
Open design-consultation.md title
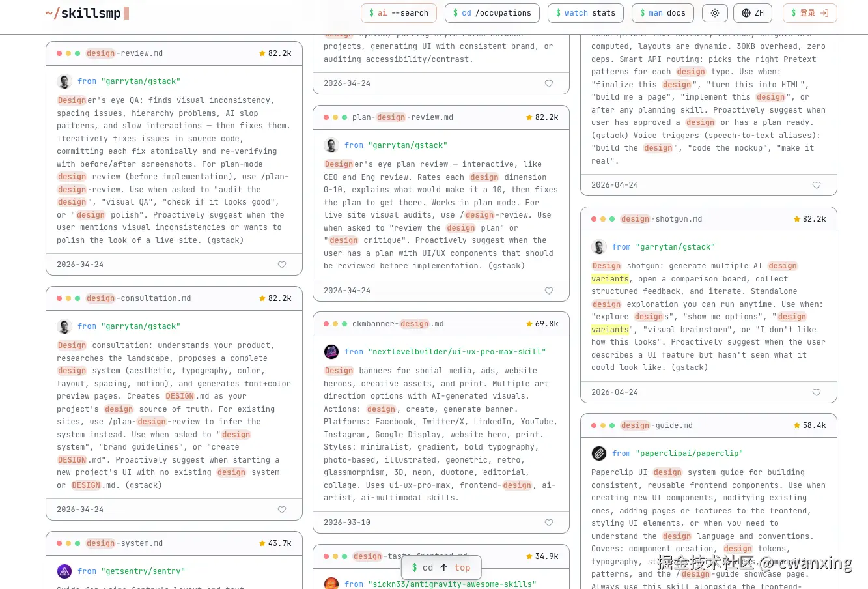pyautogui.click(x=138, y=298)
